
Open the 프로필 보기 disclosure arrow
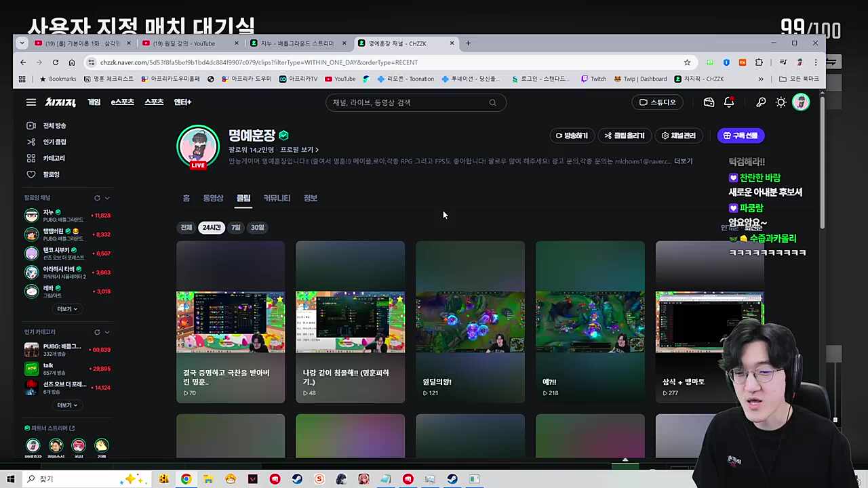[315, 150]
